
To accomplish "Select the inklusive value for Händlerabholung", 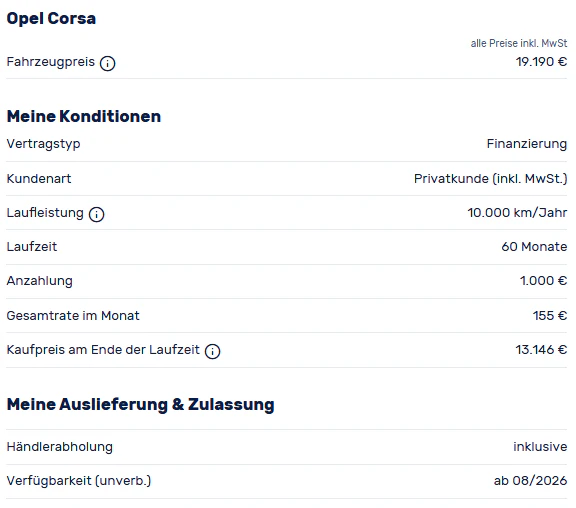I will pos(540,447).
